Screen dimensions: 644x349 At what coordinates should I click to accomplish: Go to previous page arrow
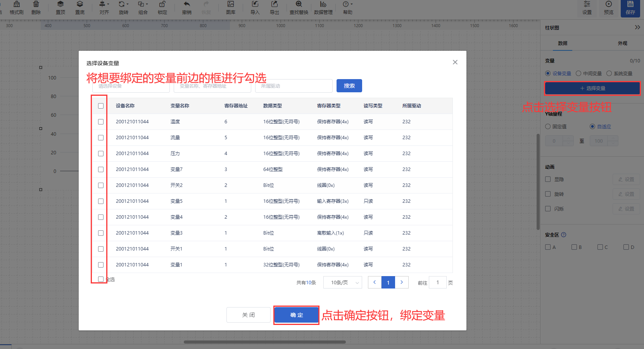click(375, 282)
